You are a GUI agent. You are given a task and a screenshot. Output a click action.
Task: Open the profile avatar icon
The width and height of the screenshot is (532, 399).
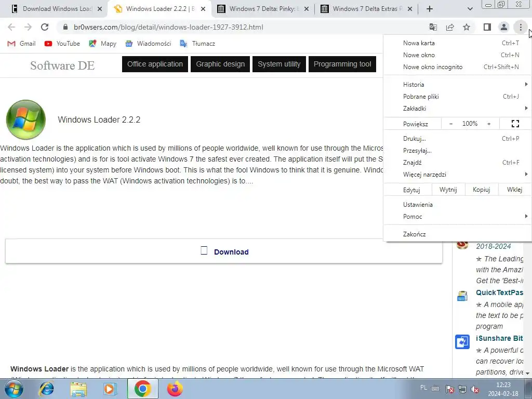(x=504, y=27)
